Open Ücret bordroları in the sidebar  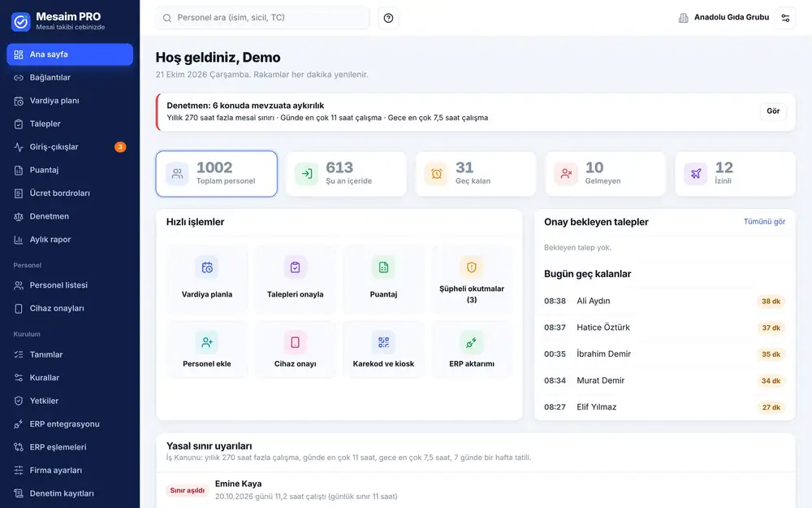click(x=70, y=193)
